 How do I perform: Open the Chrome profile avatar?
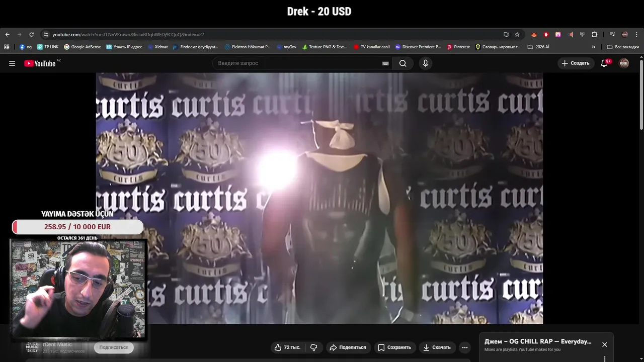[625, 35]
